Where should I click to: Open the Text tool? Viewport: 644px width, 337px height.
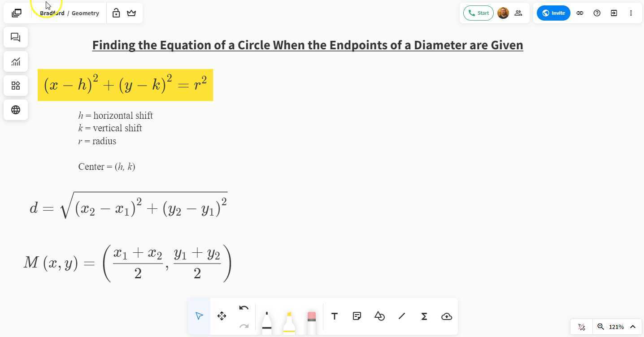334,316
